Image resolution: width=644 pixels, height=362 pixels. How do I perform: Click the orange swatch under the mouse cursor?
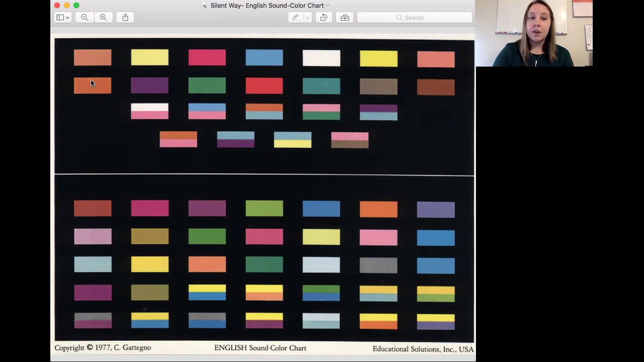click(x=93, y=85)
